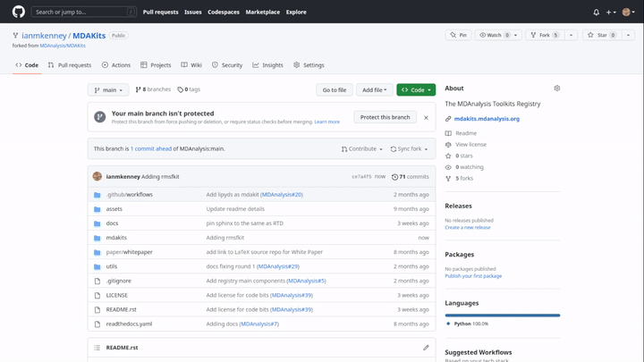Open the Contribute dropdown
This screenshot has height=362, width=644.
click(x=362, y=149)
